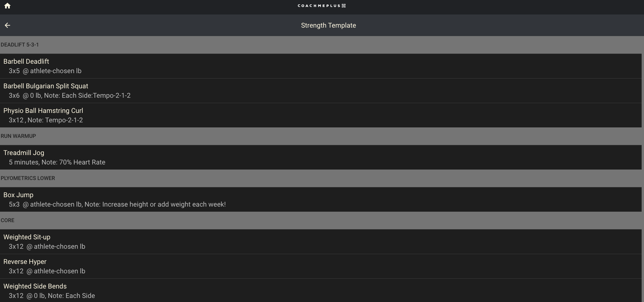Click 'Increase height or add weight each week!' note
This screenshot has width=644, height=302.
click(164, 205)
